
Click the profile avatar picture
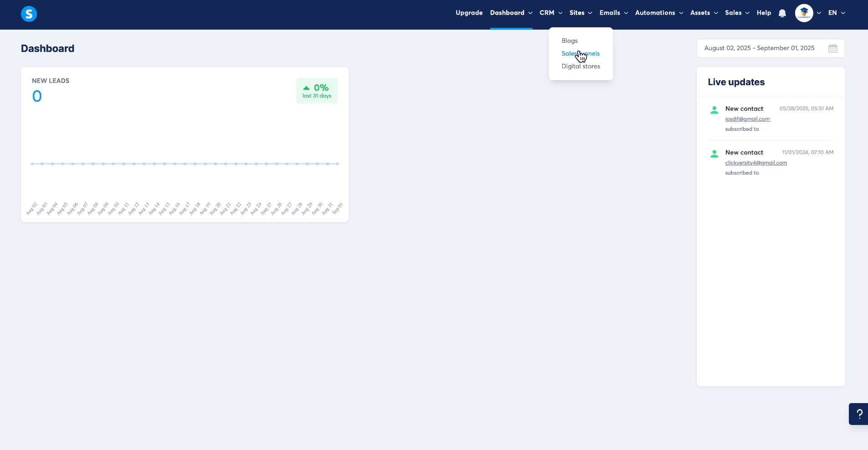click(804, 13)
